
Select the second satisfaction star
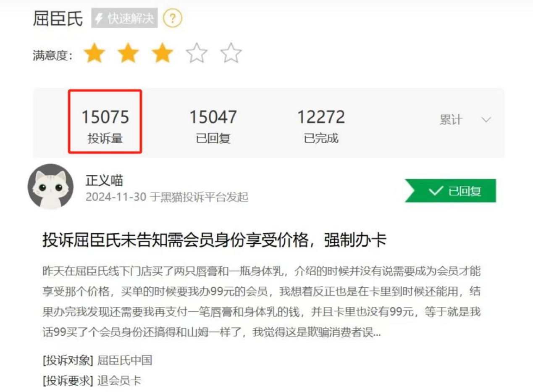pyautogui.click(x=128, y=54)
